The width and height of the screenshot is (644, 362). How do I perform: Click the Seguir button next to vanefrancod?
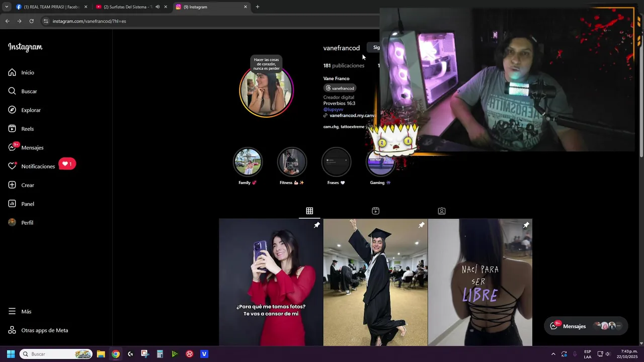click(375, 47)
